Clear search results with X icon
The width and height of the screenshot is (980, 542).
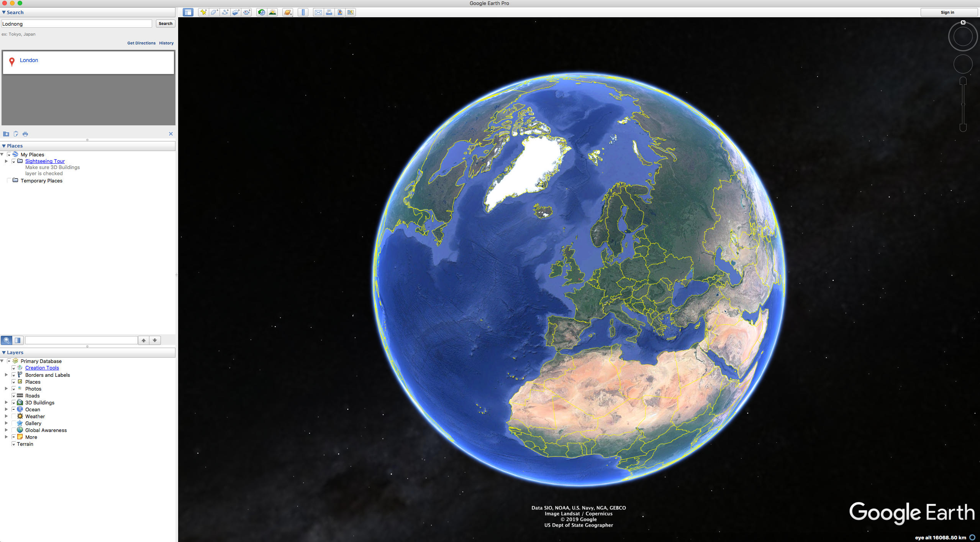tap(171, 134)
